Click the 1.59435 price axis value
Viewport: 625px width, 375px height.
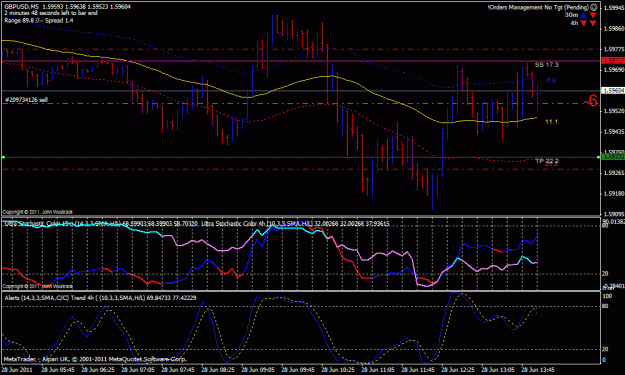(614, 132)
